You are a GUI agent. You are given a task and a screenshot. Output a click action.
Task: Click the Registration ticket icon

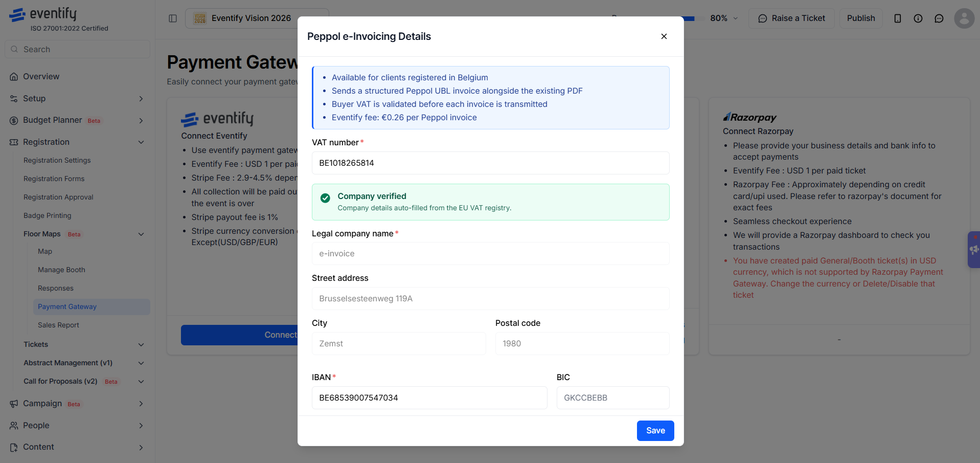[x=14, y=142]
